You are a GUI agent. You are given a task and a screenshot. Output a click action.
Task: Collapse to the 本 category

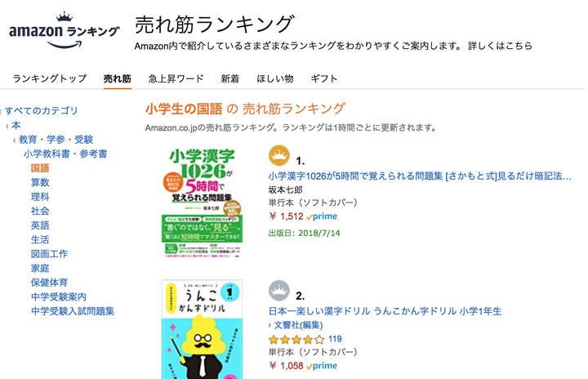pos(16,125)
